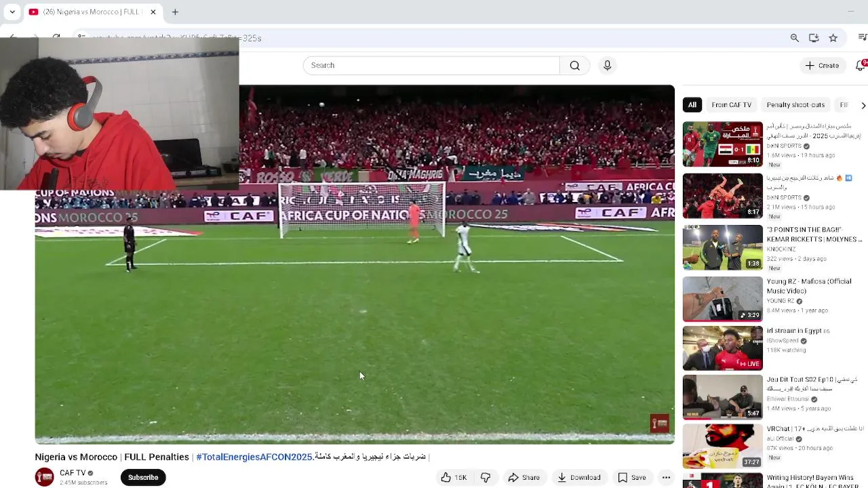Click the 'Nigeria vs Morocco | FULL Penalties' title
The image size is (868, 488).
[x=112, y=457]
